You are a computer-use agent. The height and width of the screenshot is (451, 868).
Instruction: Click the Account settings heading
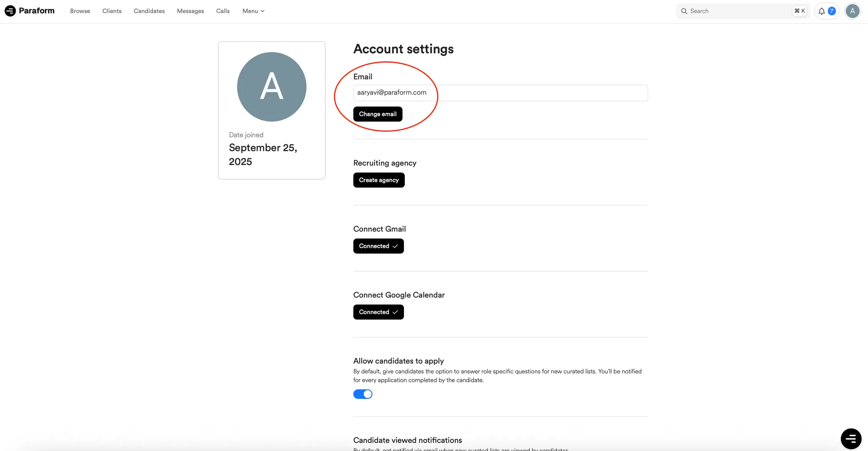coord(403,49)
